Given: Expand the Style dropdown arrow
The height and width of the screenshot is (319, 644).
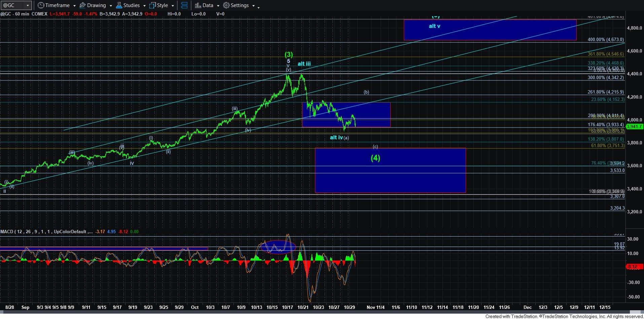Looking at the screenshot, I should (173, 6).
